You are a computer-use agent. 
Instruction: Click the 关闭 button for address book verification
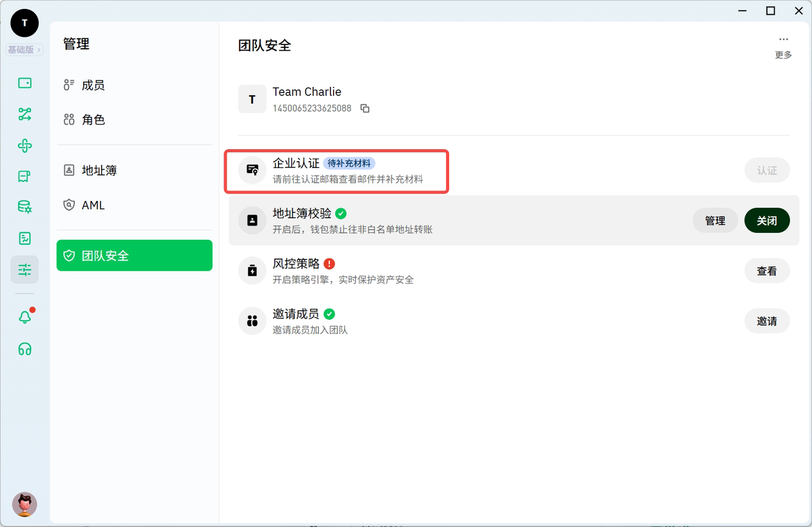[x=766, y=221]
